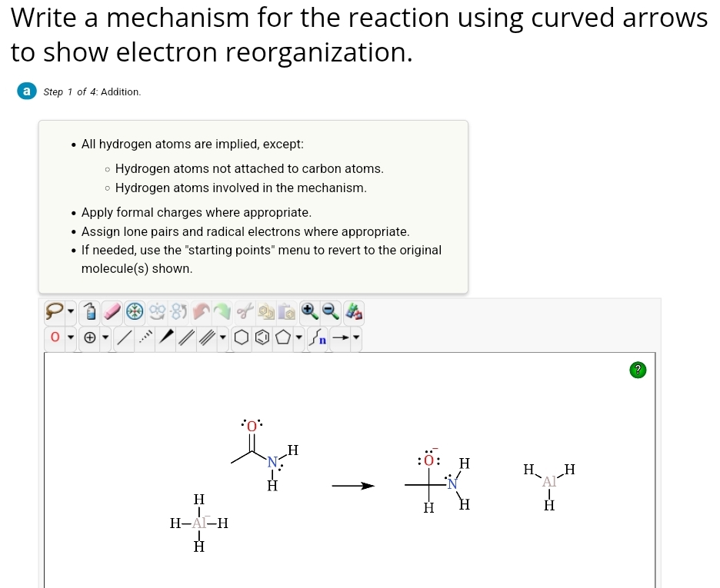Image resolution: width=720 pixels, height=588 pixels.
Task: Click the step indicator badge labeled a
Action: 27,90
